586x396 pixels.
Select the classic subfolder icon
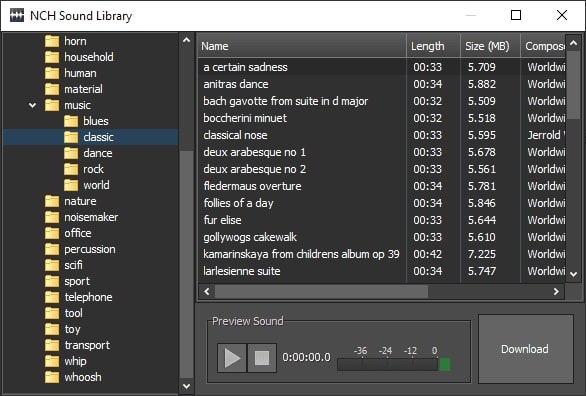tap(71, 137)
